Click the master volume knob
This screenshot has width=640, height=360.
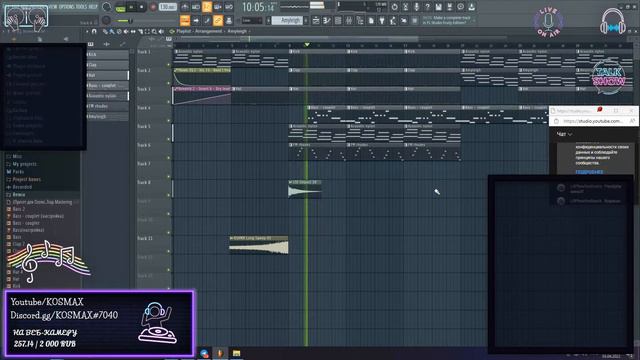(107, 7)
